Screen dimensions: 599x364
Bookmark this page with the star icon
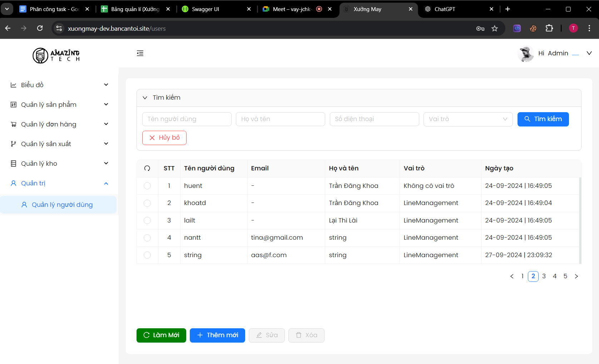(x=495, y=29)
